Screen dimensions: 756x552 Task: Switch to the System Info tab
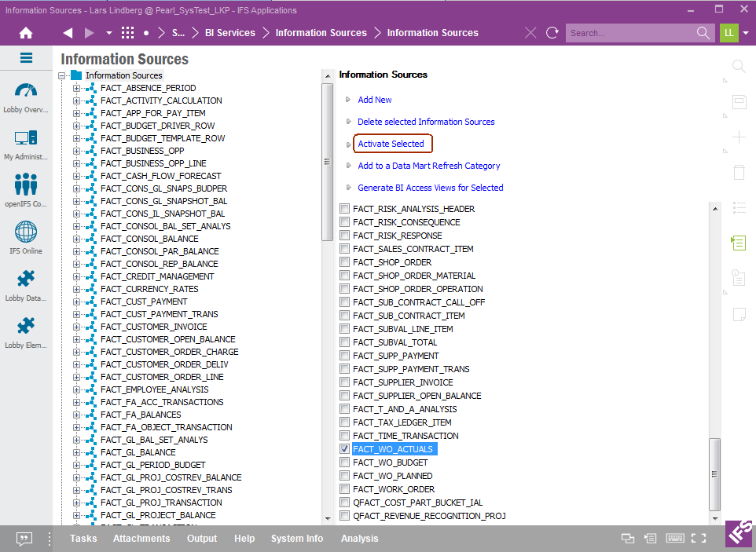(x=297, y=539)
